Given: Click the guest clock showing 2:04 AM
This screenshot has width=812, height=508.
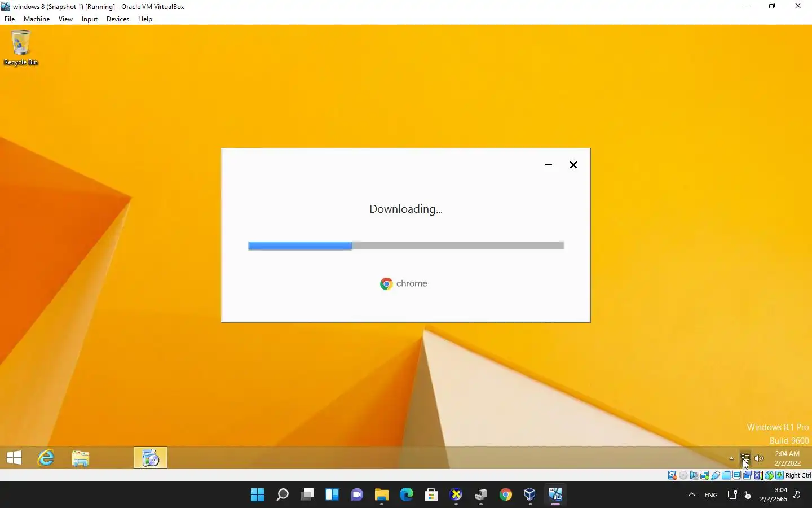Looking at the screenshot, I should pos(787,458).
